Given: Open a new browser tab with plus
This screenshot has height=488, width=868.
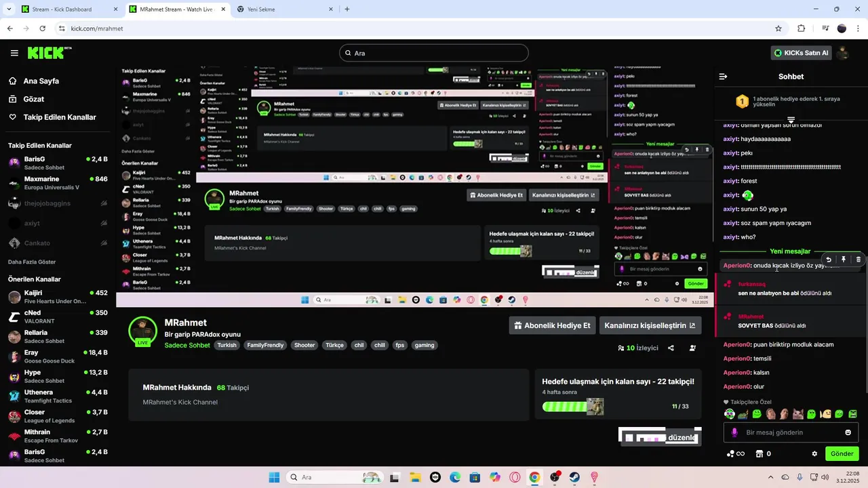Looking at the screenshot, I should click(x=347, y=9).
